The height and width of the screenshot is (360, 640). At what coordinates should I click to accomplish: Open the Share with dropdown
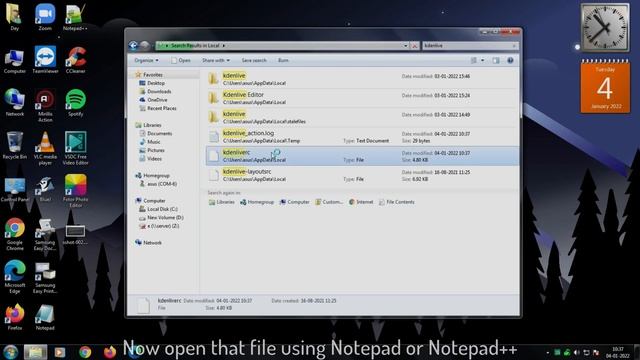click(x=216, y=60)
